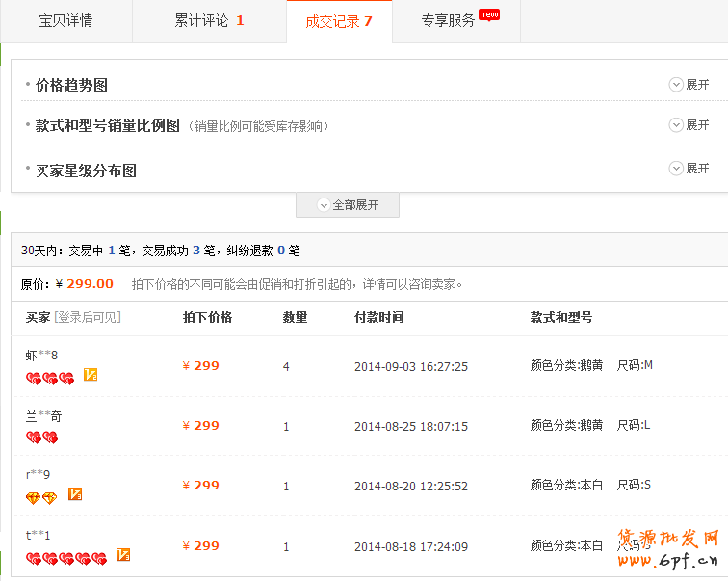Expand the 款式和型号销量比例图 section
Viewport: 728px width, 581px height.
point(689,125)
